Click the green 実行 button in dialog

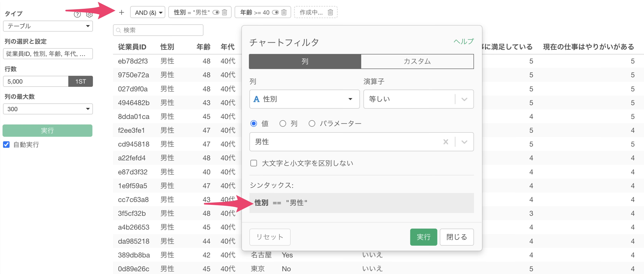tap(423, 237)
